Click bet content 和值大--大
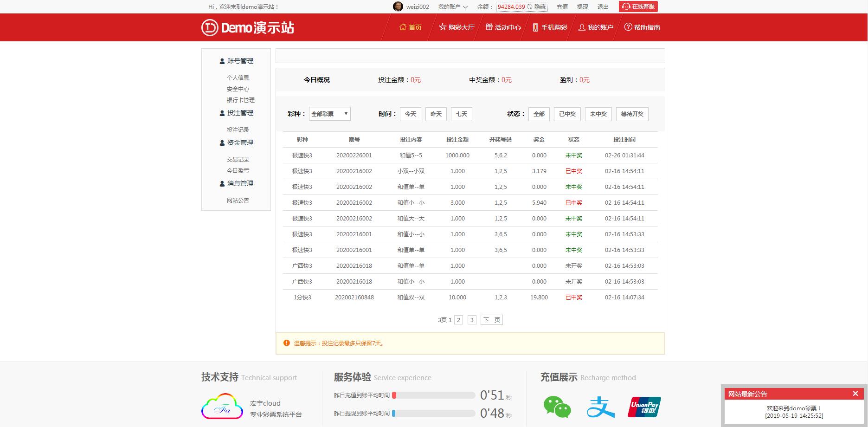This screenshot has height=427, width=868. pos(411,219)
